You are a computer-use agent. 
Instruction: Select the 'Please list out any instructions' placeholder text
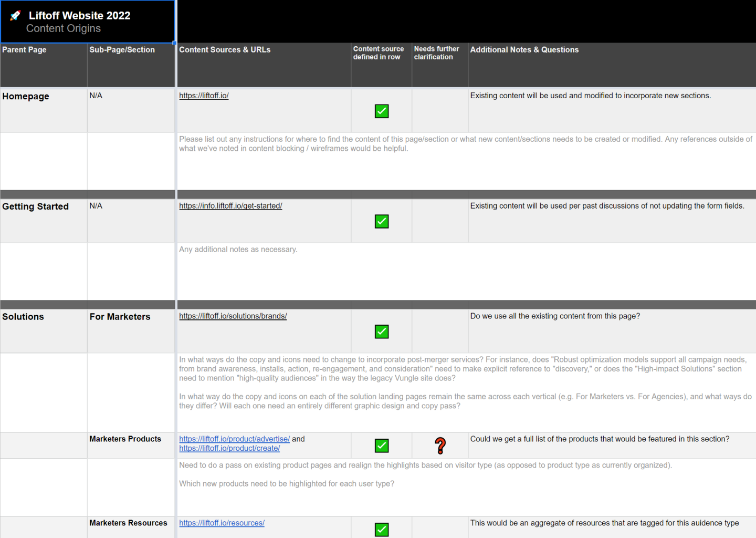(x=466, y=144)
